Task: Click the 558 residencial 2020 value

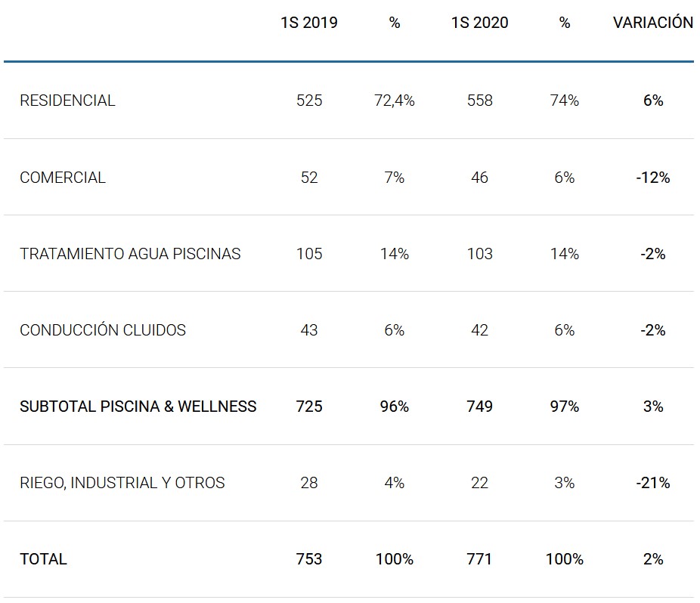Action: pos(479,100)
